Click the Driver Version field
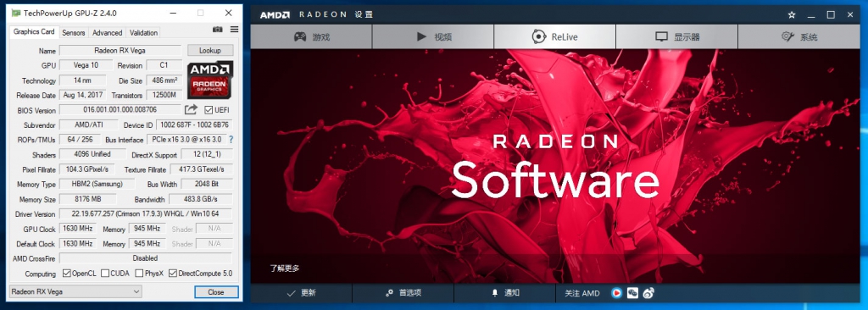The height and width of the screenshot is (310, 868). click(146, 213)
